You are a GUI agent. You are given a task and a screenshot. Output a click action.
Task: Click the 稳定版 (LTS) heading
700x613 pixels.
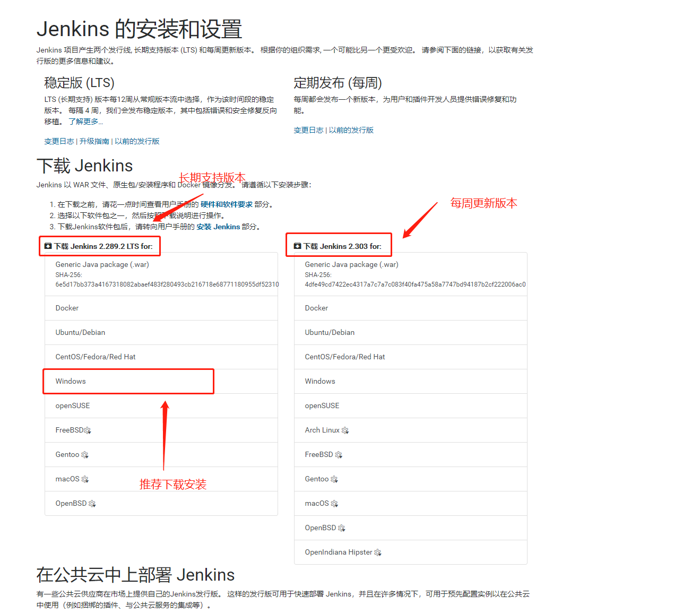pos(80,83)
